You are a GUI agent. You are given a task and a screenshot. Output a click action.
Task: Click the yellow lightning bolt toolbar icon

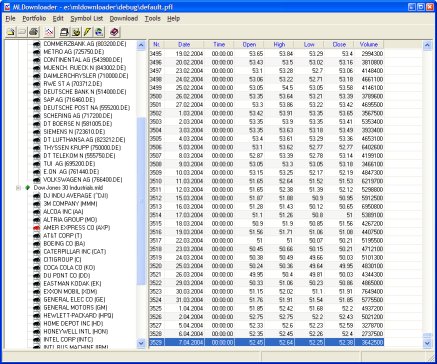click(x=87, y=32)
